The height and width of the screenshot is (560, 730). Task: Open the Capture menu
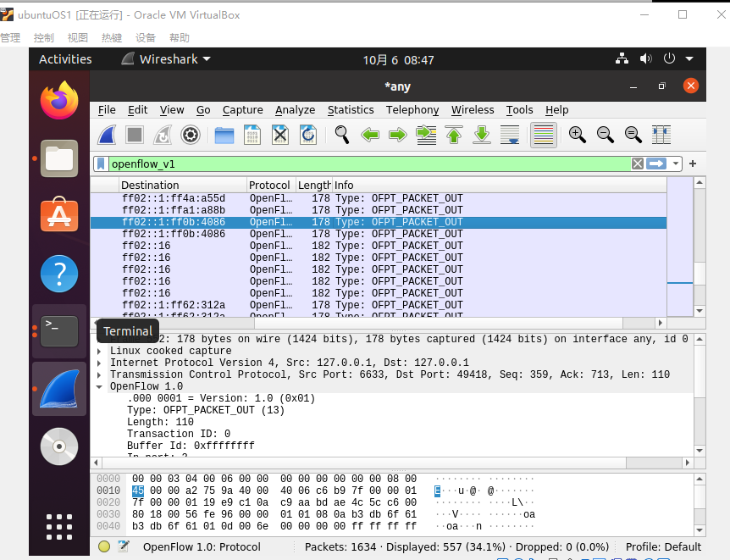[242, 110]
